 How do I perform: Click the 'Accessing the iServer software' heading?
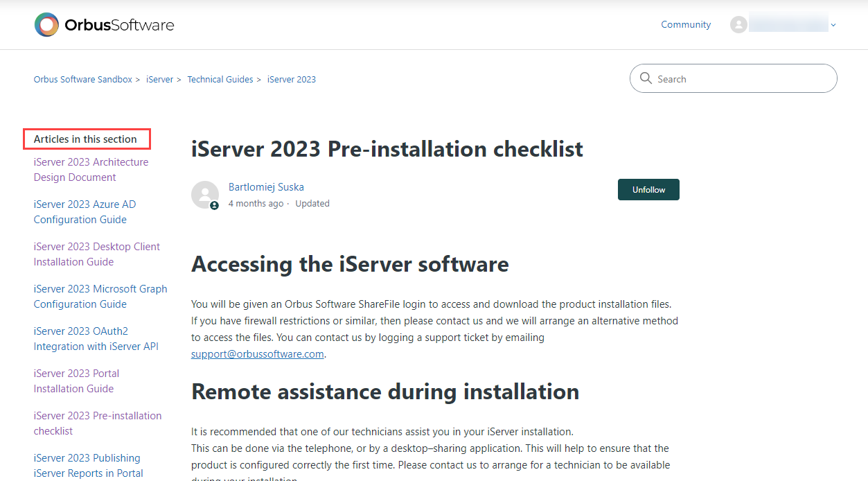350,264
